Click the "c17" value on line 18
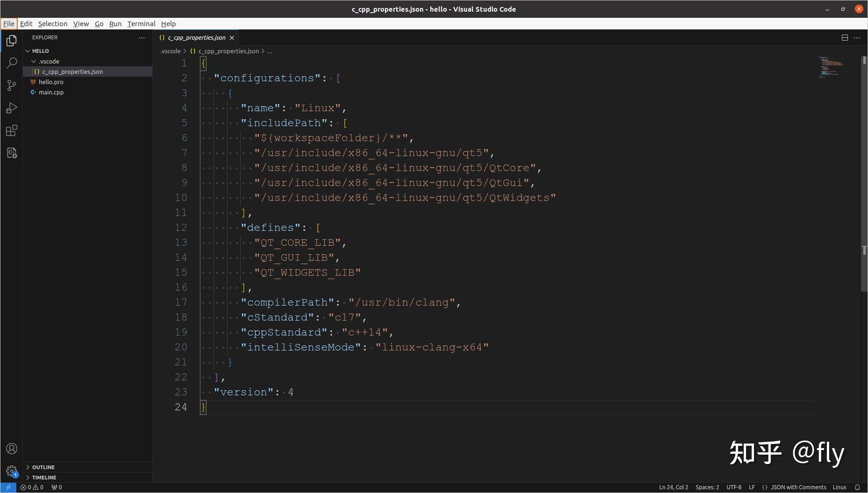Image resolution: width=868 pixels, height=493 pixels. 345,317
